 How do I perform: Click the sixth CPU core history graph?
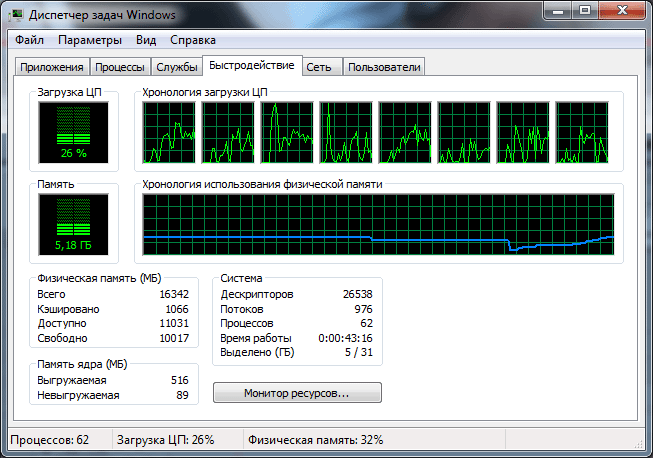coord(464,132)
